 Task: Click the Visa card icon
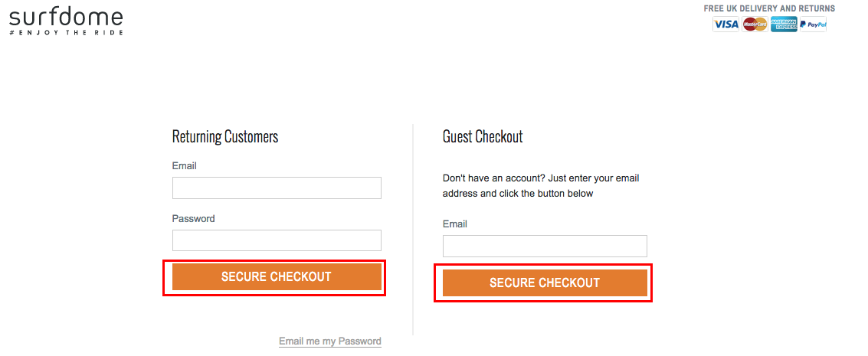726,24
